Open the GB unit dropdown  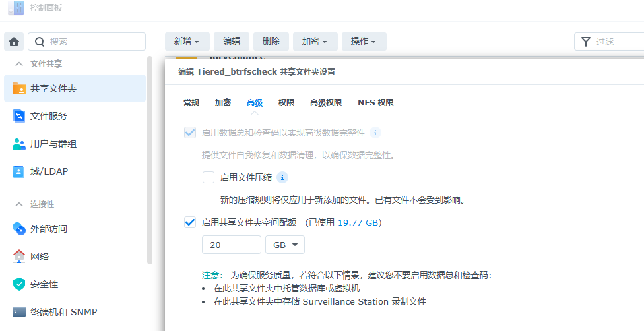pos(284,245)
